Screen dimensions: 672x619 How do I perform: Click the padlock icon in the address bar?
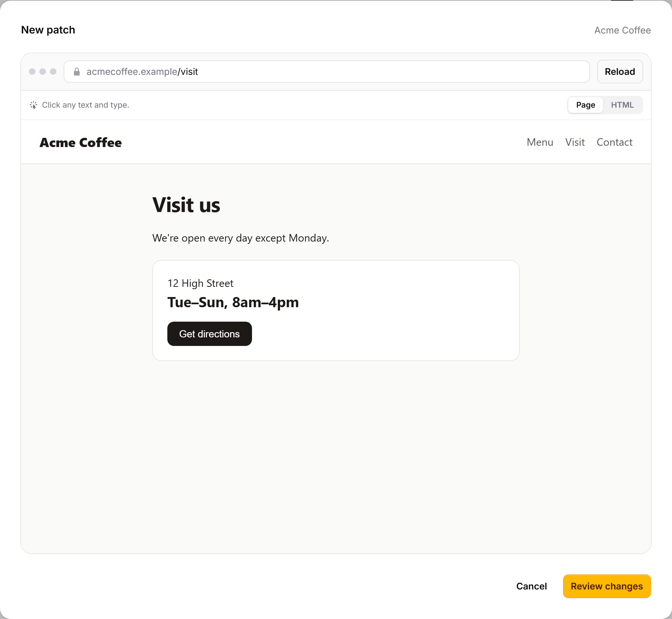click(x=77, y=72)
